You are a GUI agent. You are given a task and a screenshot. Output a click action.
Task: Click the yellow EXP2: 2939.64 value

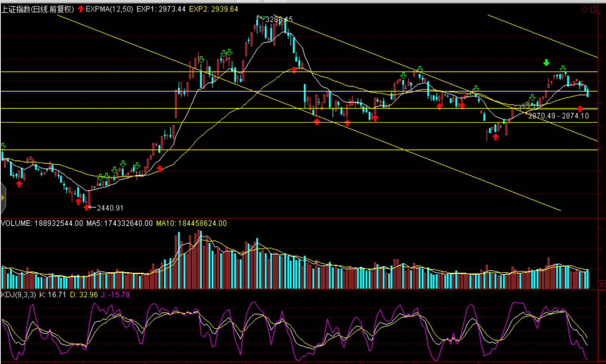click(x=213, y=9)
